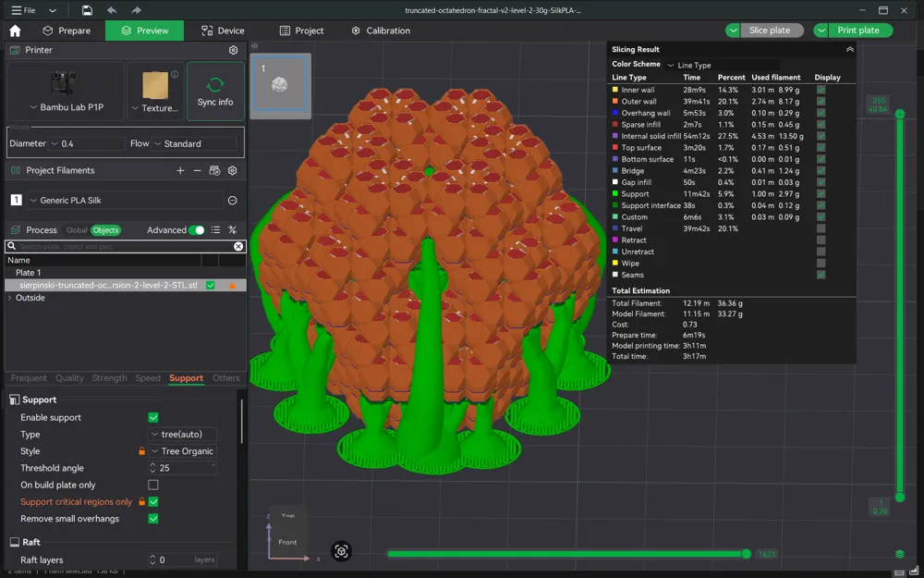Click filament number 1 color box
The image size is (924, 578).
[16, 201]
